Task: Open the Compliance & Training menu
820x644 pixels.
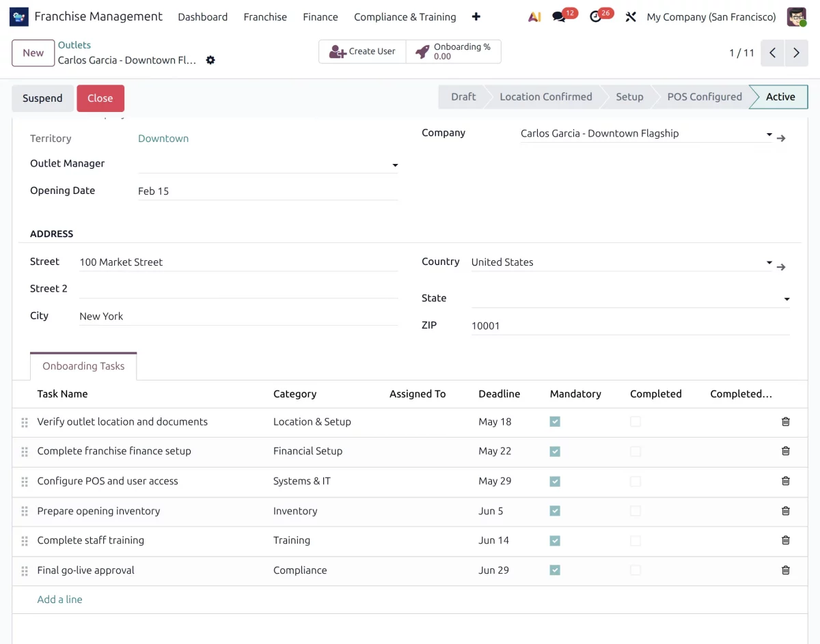Action: tap(405, 17)
